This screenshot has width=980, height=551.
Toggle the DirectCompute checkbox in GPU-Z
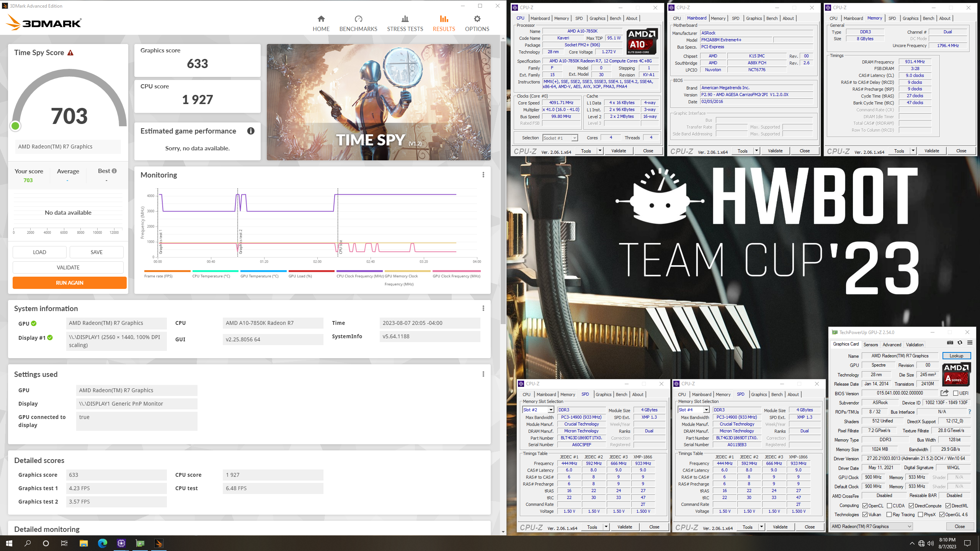[911, 505]
